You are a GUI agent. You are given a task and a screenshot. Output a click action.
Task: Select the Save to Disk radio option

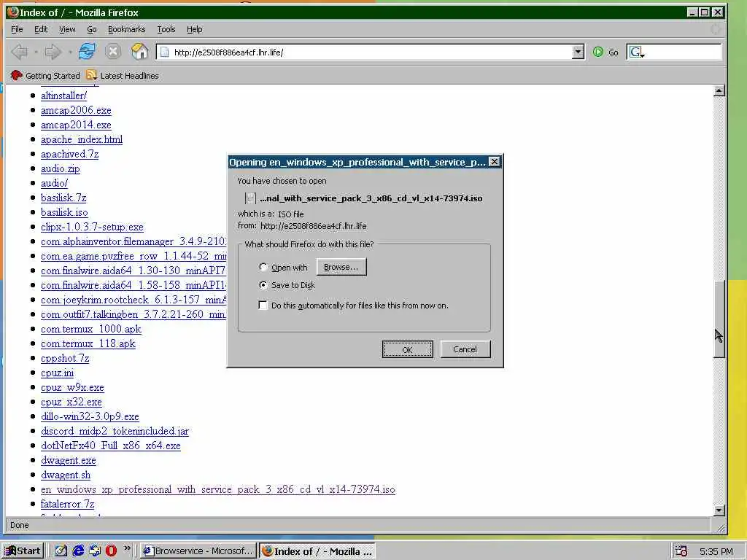point(263,285)
